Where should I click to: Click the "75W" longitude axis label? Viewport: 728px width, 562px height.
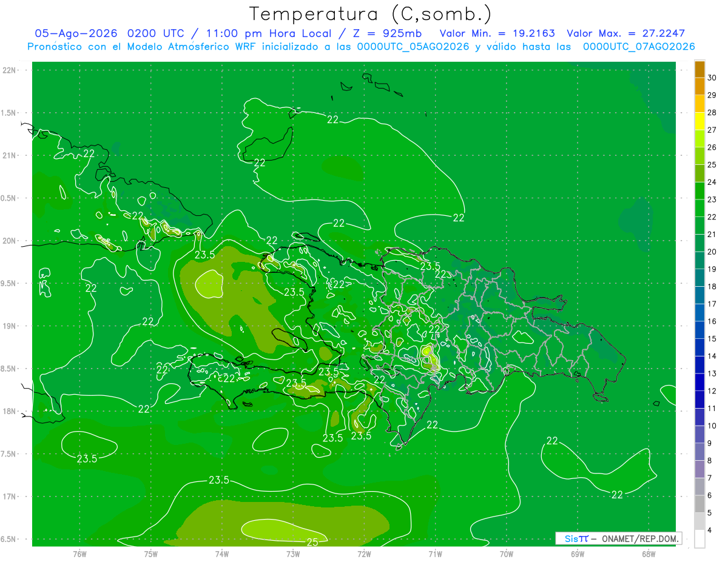point(151,554)
